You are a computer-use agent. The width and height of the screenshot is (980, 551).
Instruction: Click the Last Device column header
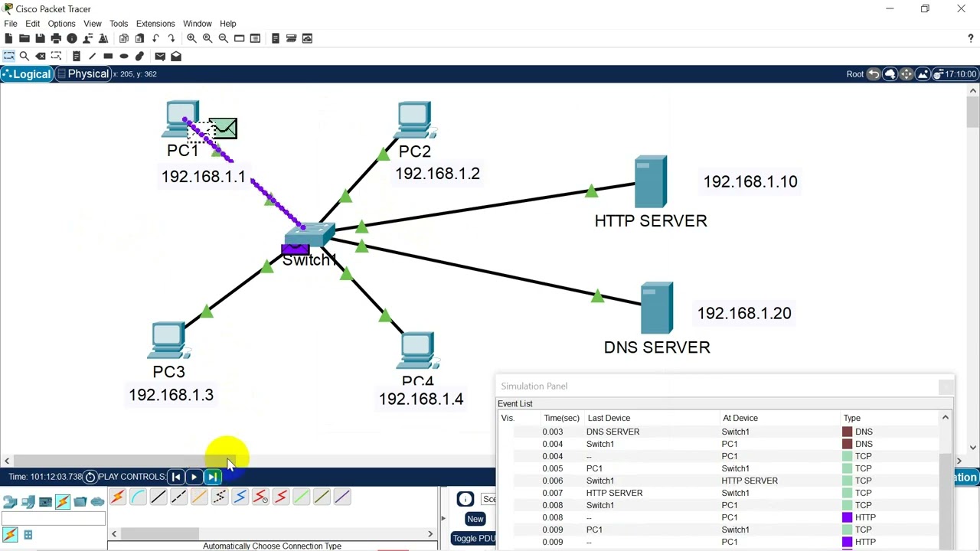[x=609, y=418]
